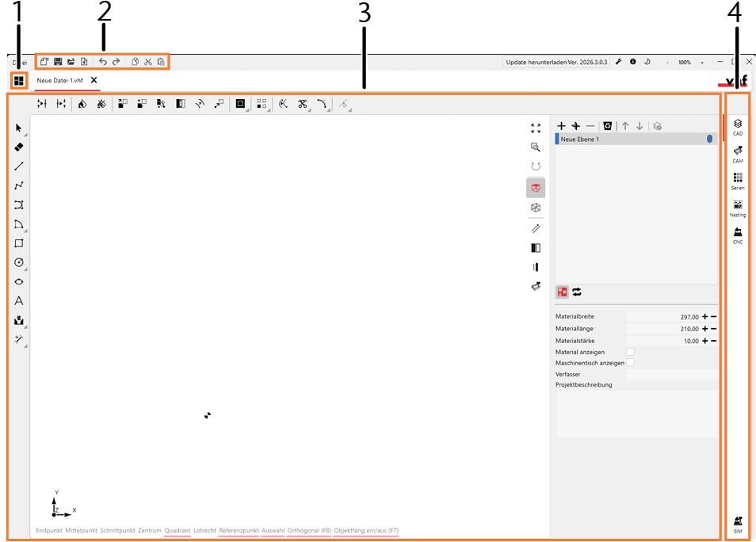
Task: Toggle Quadrant object snap
Action: tap(178, 530)
